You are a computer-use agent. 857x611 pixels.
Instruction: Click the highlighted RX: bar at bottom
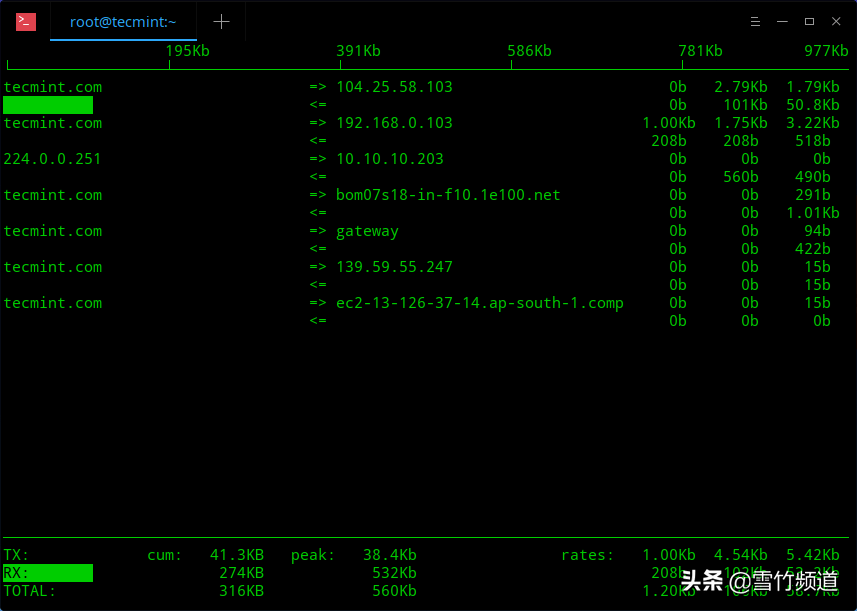(x=48, y=573)
